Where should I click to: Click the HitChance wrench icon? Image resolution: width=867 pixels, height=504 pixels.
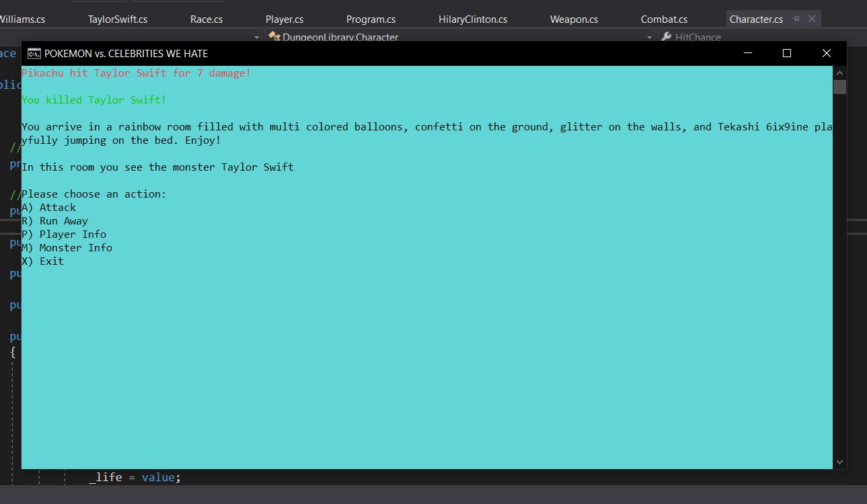point(666,37)
